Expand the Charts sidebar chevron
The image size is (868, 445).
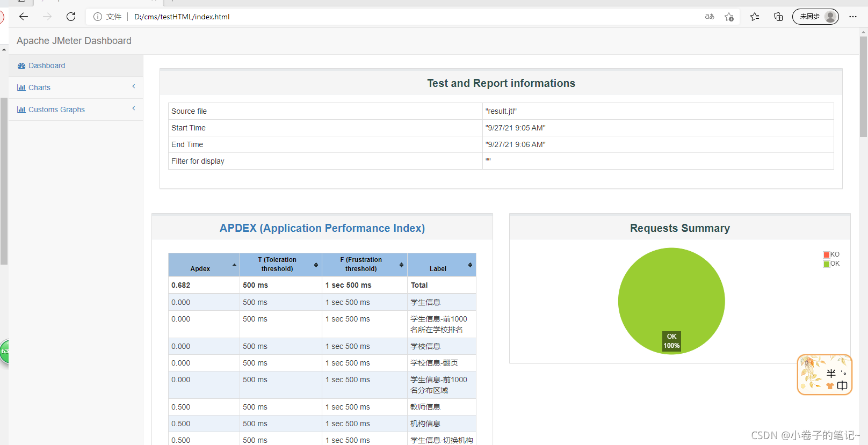point(134,86)
